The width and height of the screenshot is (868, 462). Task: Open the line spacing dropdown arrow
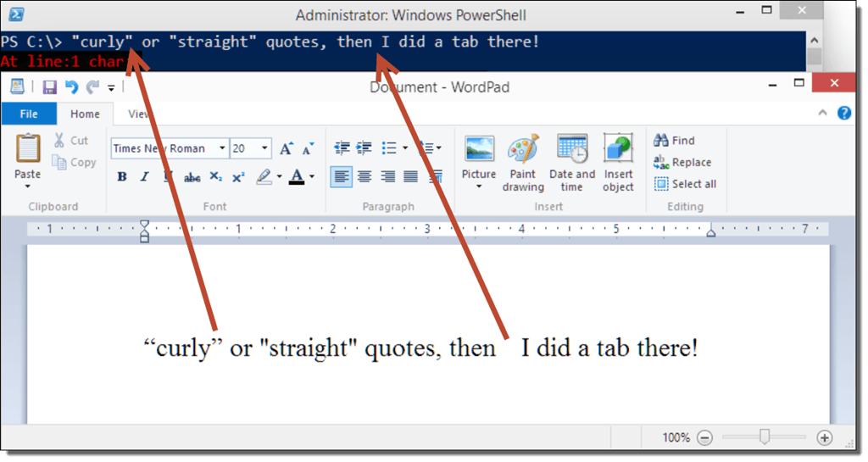438,148
